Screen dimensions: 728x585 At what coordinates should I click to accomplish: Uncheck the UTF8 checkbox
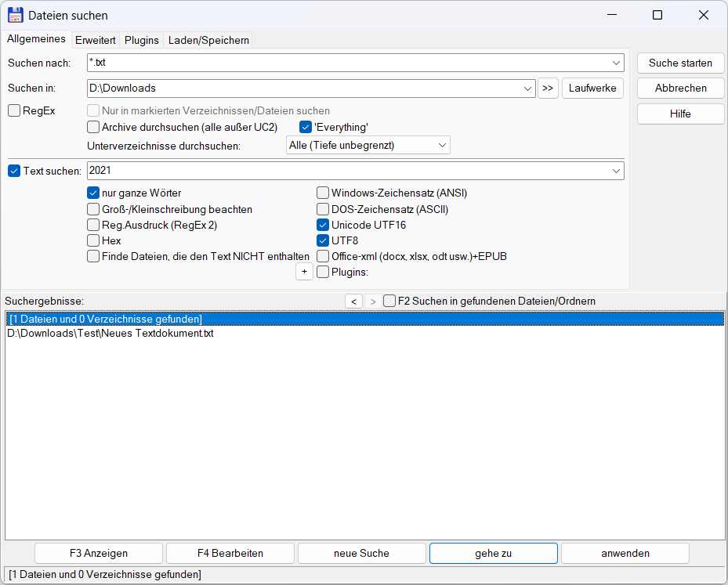pos(323,240)
